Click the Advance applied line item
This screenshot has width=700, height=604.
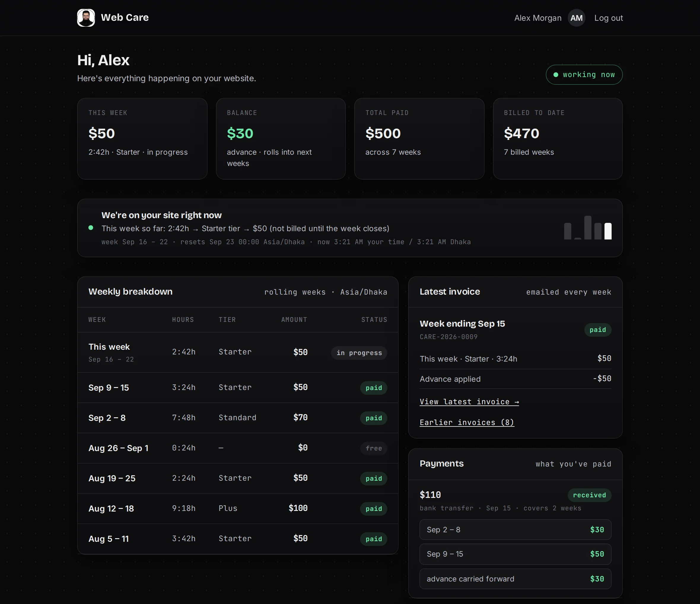click(x=516, y=379)
